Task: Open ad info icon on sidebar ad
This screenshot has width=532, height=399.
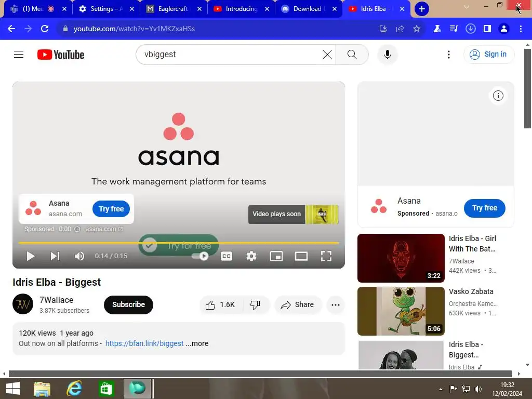Action: pos(498,96)
